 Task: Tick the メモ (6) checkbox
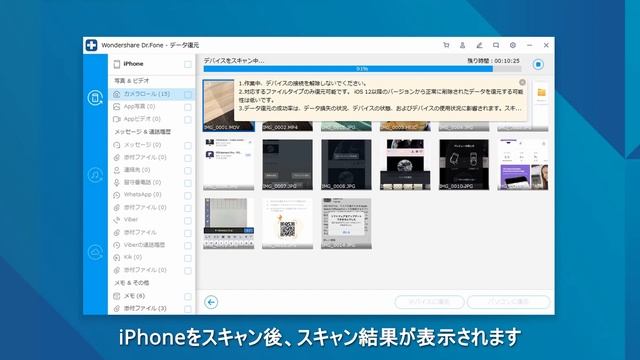188,297
